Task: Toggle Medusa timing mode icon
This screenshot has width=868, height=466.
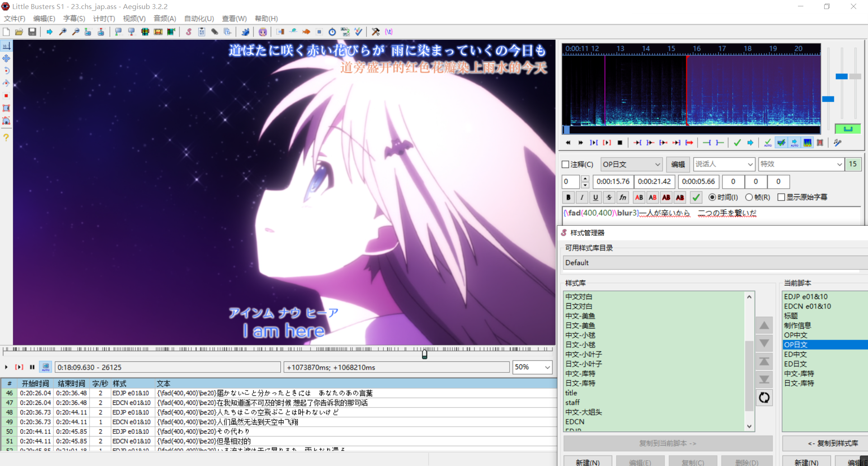Action: pos(820,143)
